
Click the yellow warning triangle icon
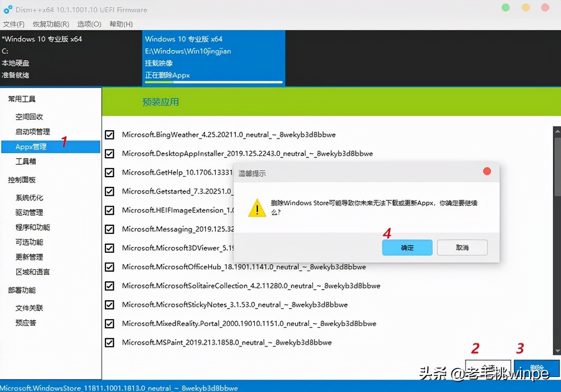[x=257, y=208]
